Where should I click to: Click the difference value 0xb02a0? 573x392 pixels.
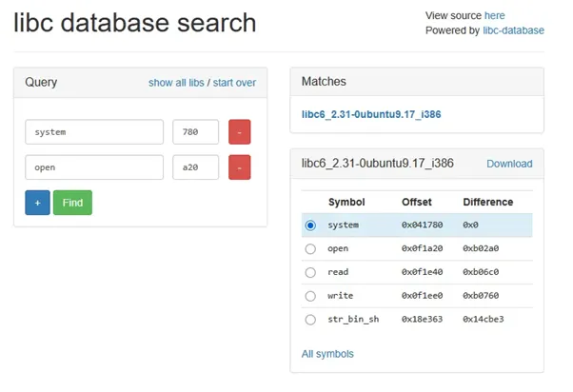click(x=481, y=248)
